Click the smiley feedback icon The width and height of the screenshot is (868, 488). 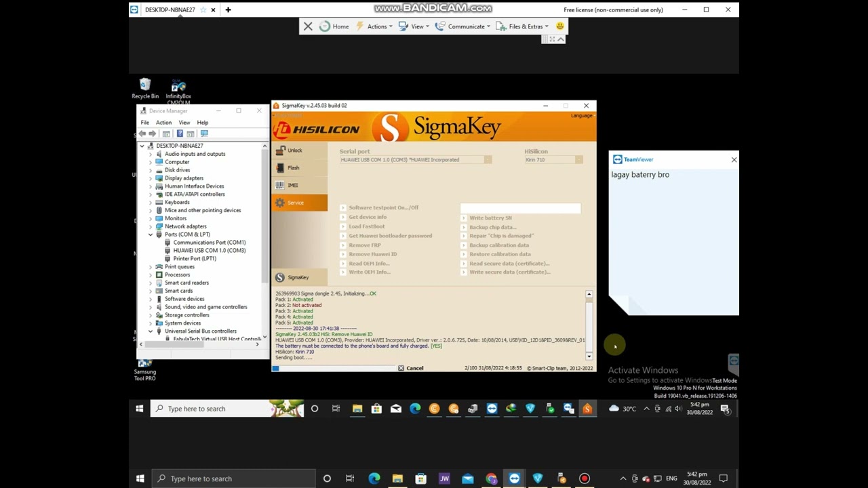click(560, 26)
